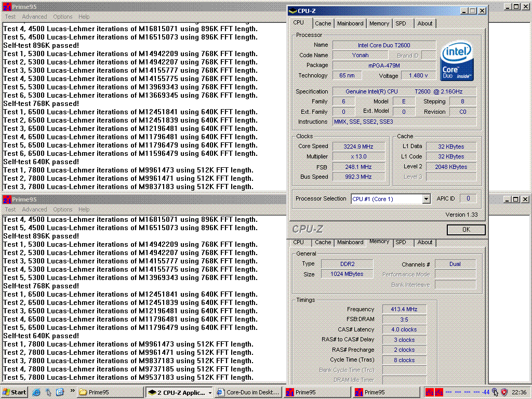Image resolution: width=532 pixels, height=399 pixels.
Task: Click the red security shield tray icon
Action: (x=504, y=392)
